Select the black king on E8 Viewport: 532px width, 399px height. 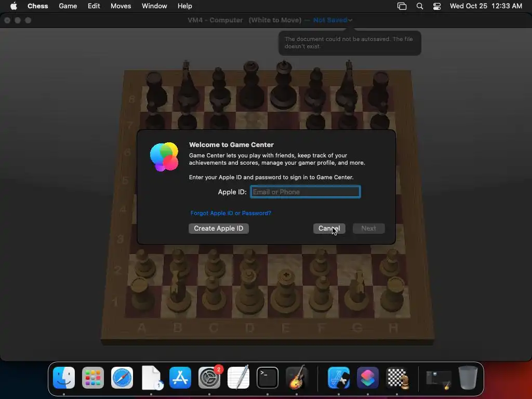pyautogui.click(x=283, y=85)
